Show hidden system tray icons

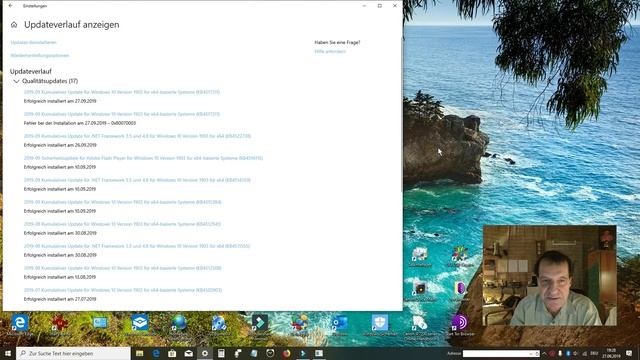tap(544, 353)
